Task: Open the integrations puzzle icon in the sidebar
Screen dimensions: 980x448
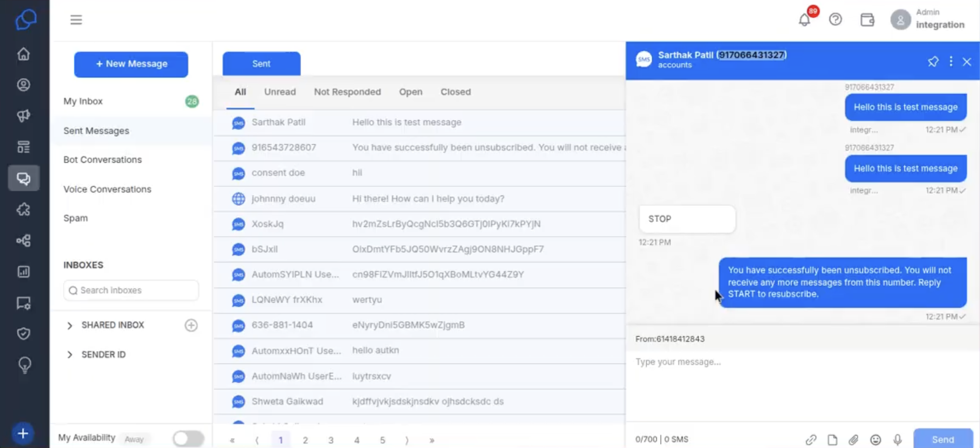Action: click(x=23, y=209)
